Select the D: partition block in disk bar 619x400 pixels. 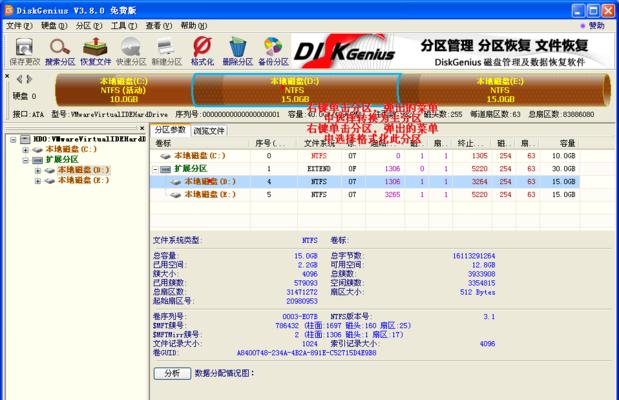point(295,90)
